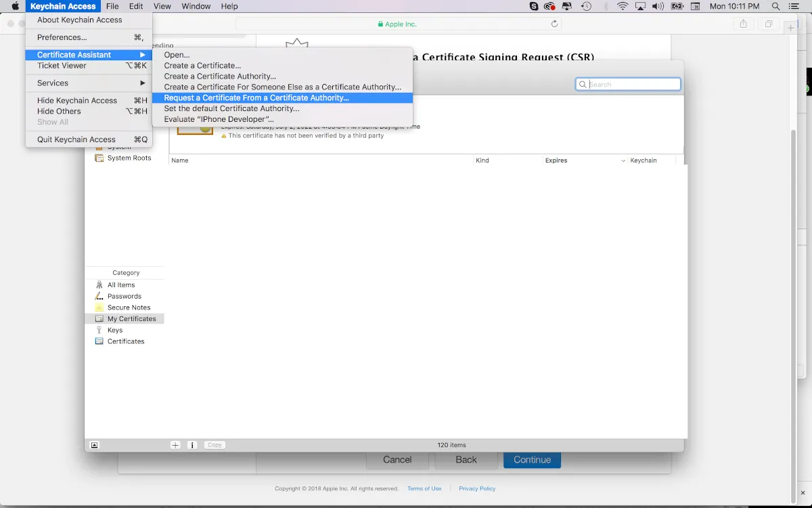The image size is (812, 508).
Task: Choose Create a Certificate...
Action: coord(283,66)
